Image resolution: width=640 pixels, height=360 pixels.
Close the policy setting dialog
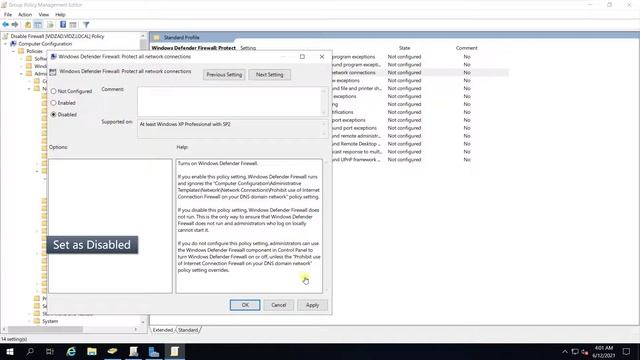click(322, 57)
